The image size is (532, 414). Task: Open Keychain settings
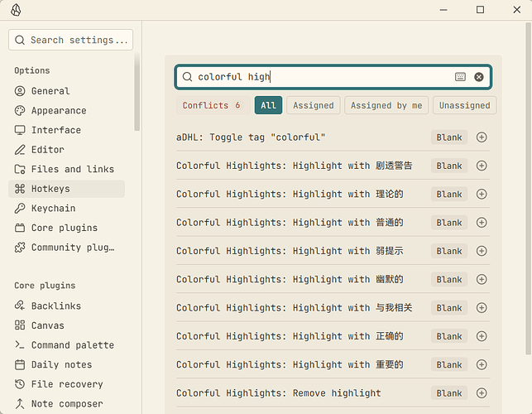(x=66, y=208)
